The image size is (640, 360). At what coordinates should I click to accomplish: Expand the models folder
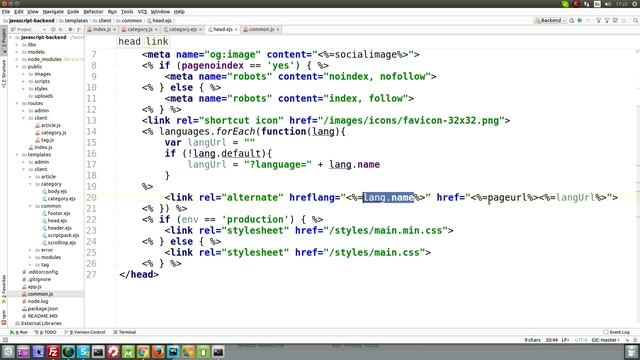(x=17, y=52)
